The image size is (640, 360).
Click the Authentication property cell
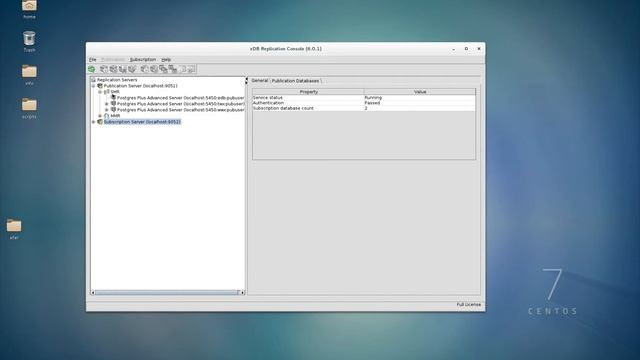click(308, 103)
